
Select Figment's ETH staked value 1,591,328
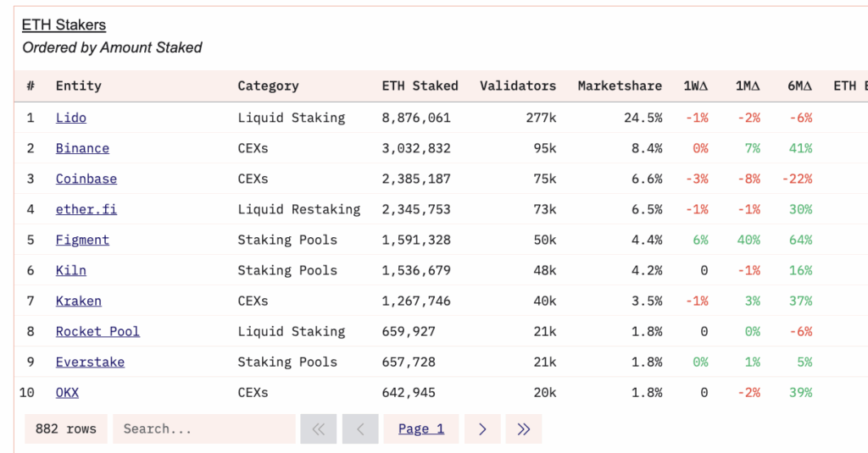[416, 240]
